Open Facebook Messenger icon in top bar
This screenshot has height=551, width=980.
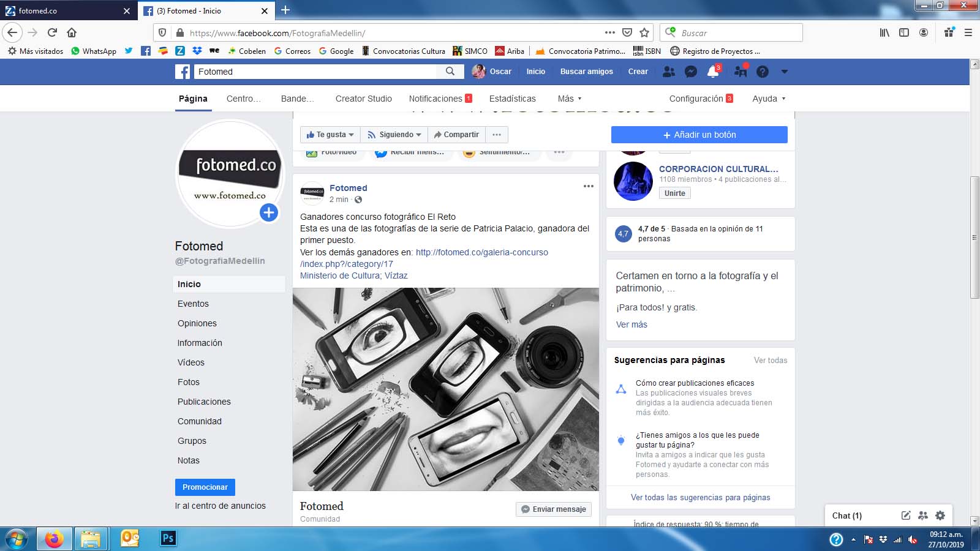[x=690, y=72]
